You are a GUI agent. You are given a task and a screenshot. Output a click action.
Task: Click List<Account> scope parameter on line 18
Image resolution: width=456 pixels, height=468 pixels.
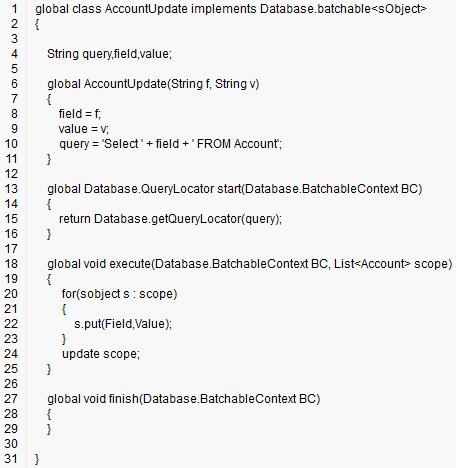tap(393, 264)
